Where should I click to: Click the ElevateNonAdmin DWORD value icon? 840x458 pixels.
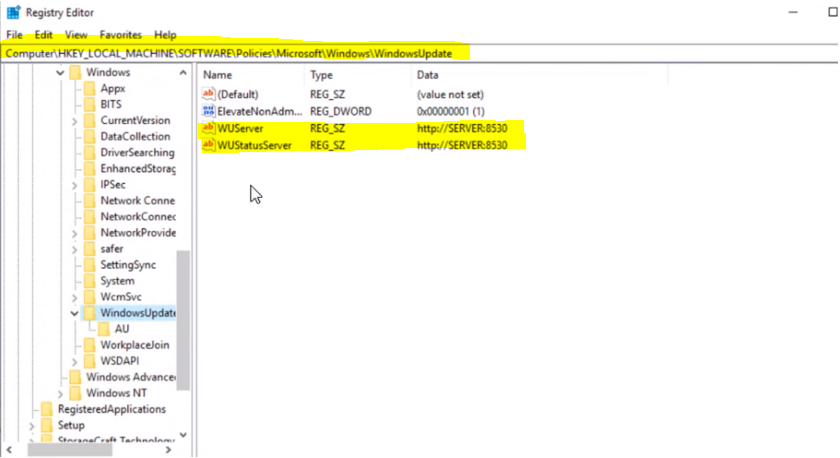pyautogui.click(x=208, y=111)
